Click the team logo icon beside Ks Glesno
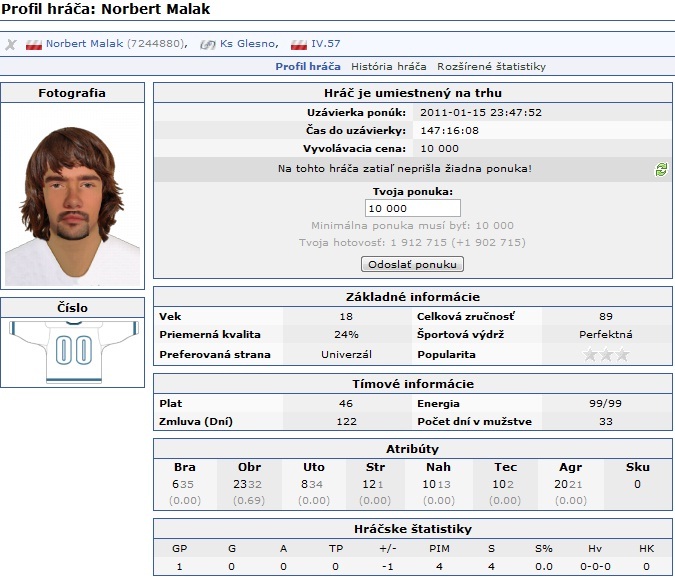675x577 pixels. (207, 44)
